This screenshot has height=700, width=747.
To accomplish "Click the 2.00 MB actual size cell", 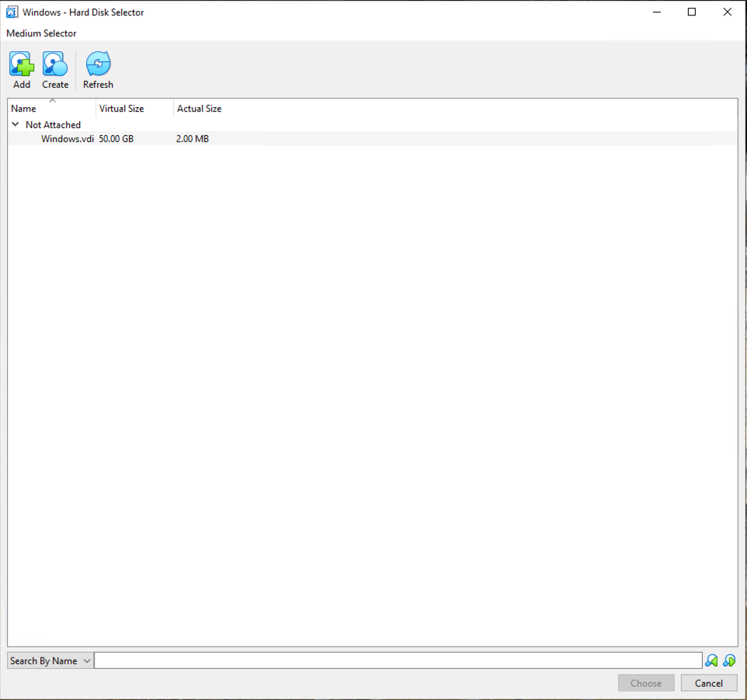I will pyautogui.click(x=193, y=139).
